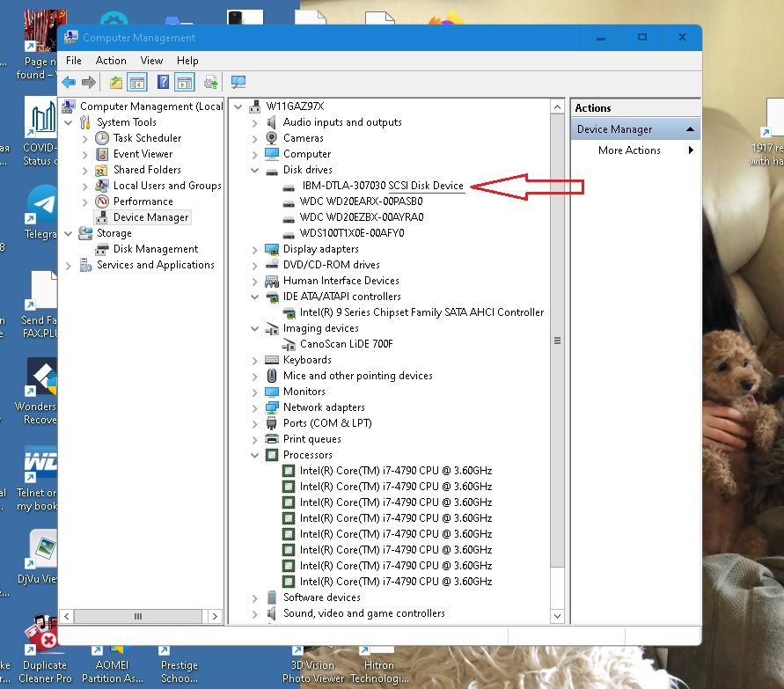Click the Performance icon in tree
The image size is (784, 689).
pyautogui.click(x=102, y=202)
